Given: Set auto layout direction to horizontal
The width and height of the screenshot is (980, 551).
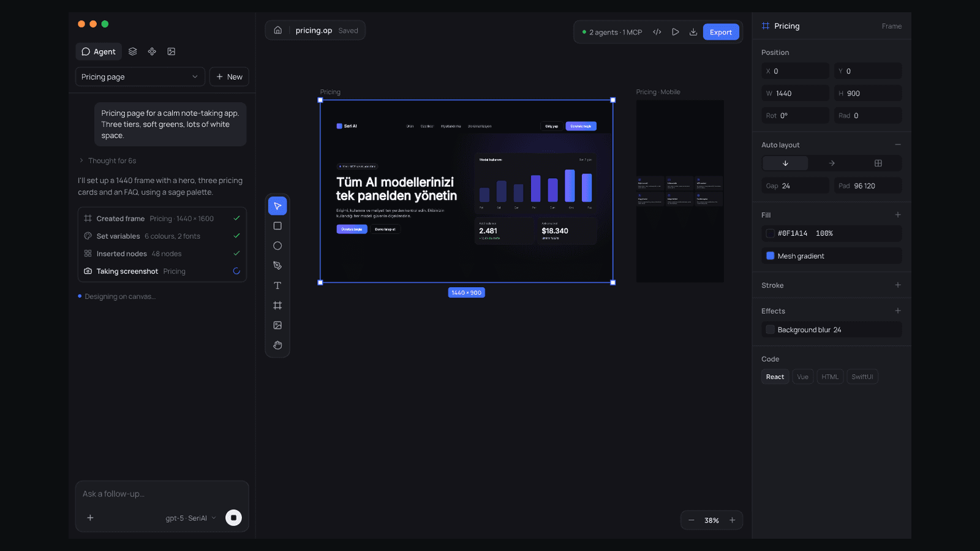Looking at the screenshot, I should [x=832, y=163].
